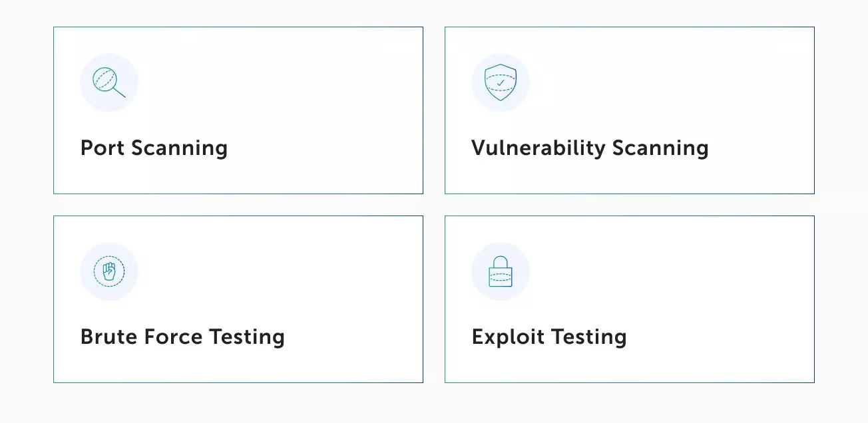Screen dimensions: 868x423
Task: Click the magnifying glass Port Scanning icon
Action: (x=108, y=82)
